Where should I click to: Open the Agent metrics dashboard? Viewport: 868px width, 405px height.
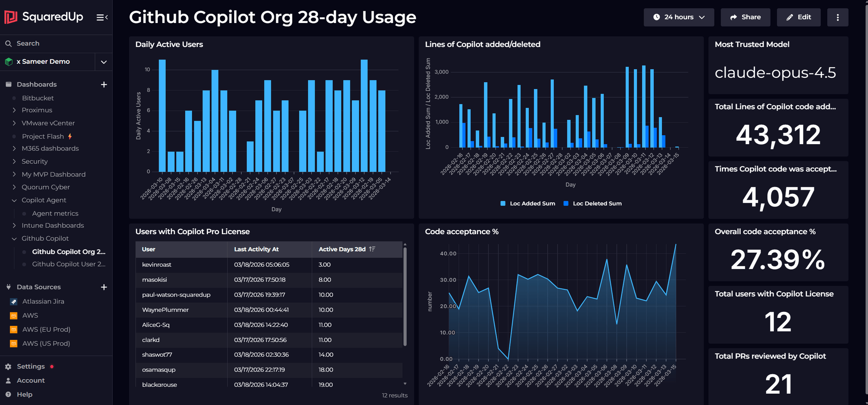click(x=55, y=213)
